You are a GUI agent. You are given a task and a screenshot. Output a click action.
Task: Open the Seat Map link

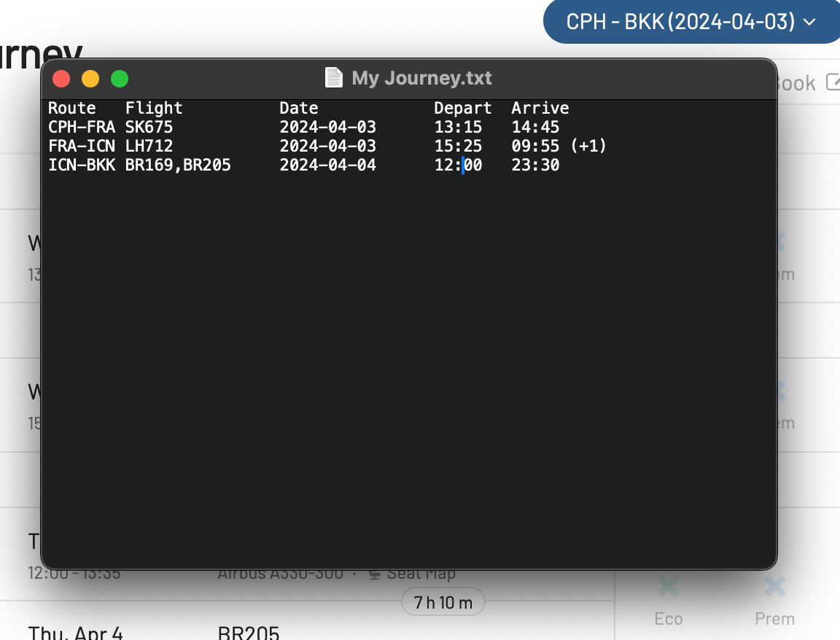412,574
